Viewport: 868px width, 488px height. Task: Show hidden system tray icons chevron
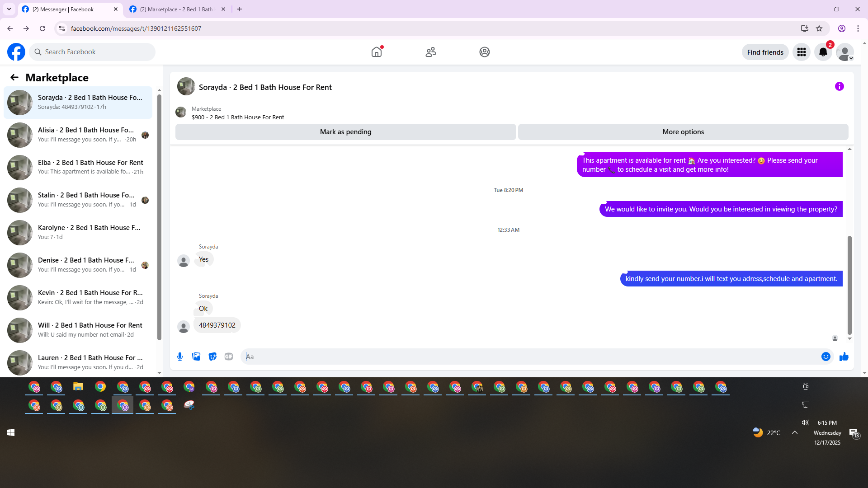click(794, 432)
